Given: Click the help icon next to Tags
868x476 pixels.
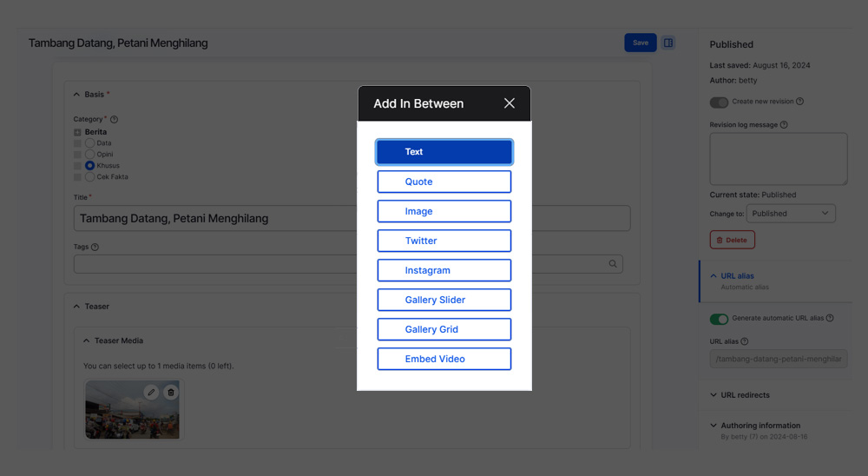Looking at the screenshot, I should (95, 247).
